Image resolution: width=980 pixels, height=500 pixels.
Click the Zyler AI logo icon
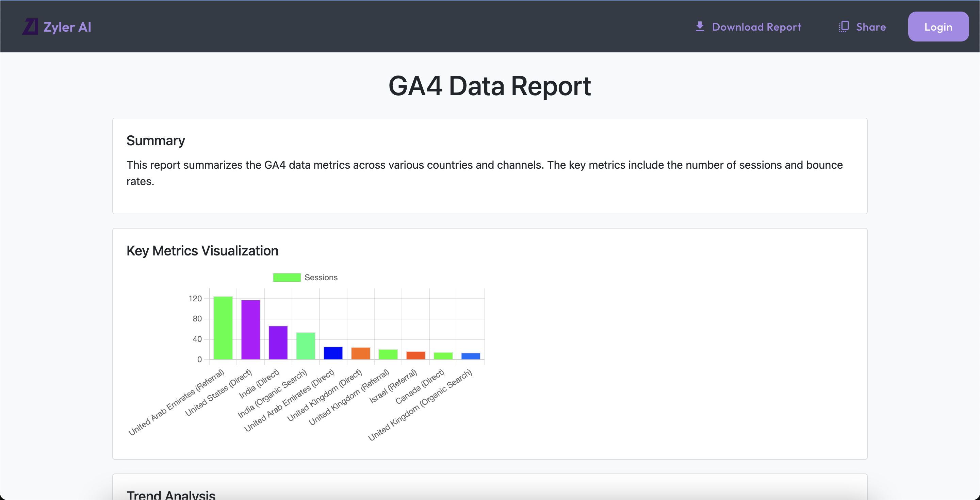pos(30,27)
